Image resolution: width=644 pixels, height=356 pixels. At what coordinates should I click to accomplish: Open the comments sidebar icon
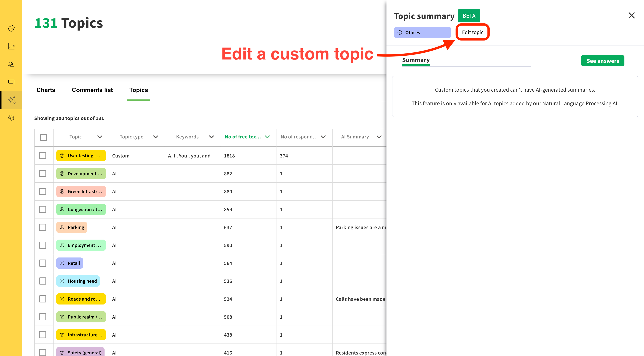11,82
